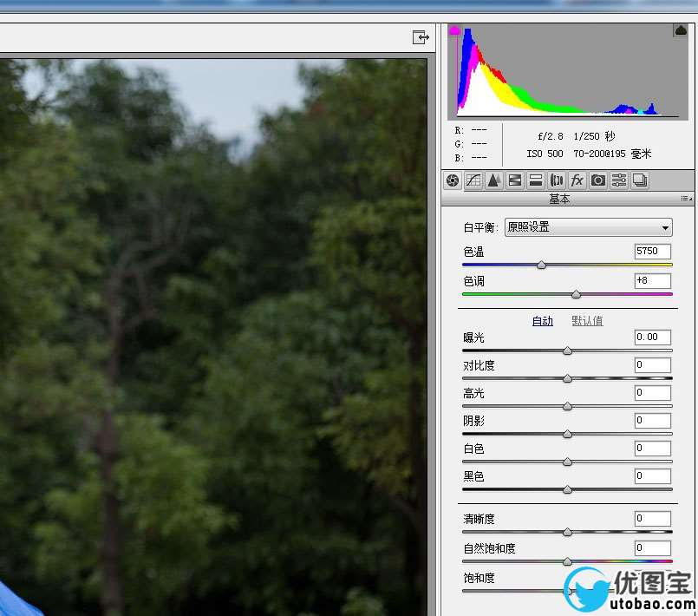698x616 pixels.
Task: Open the Detail sharpening panel tab
Action: [x=493, y=180]
